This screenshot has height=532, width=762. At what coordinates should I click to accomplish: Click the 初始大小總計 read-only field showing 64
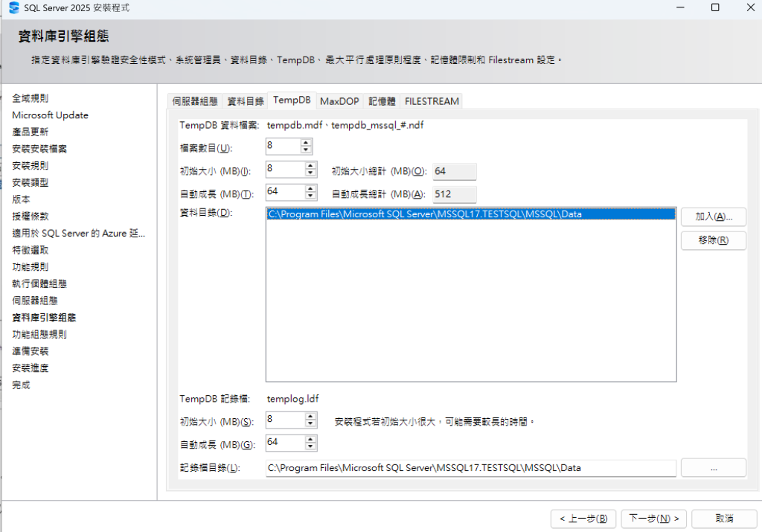(455, 171)
